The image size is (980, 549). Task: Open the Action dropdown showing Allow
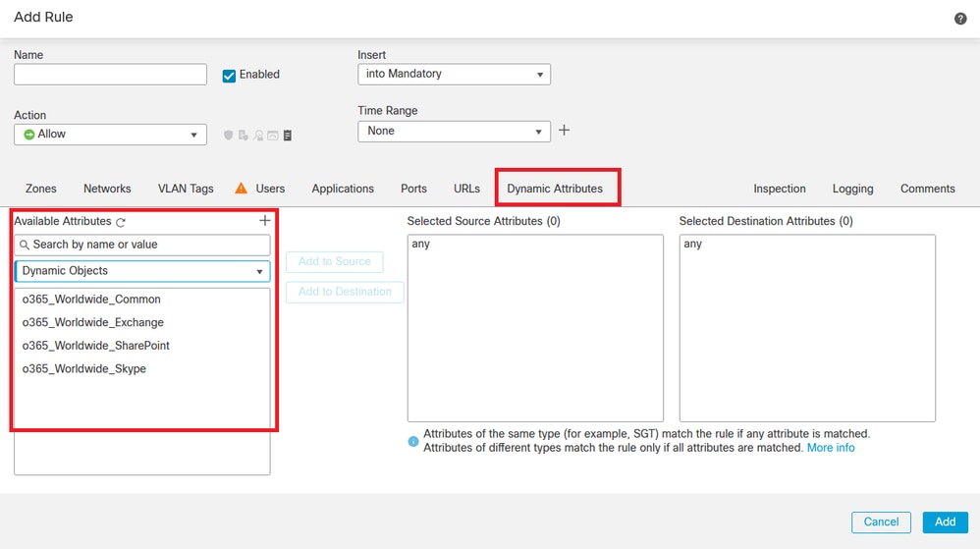coord(110,135)
